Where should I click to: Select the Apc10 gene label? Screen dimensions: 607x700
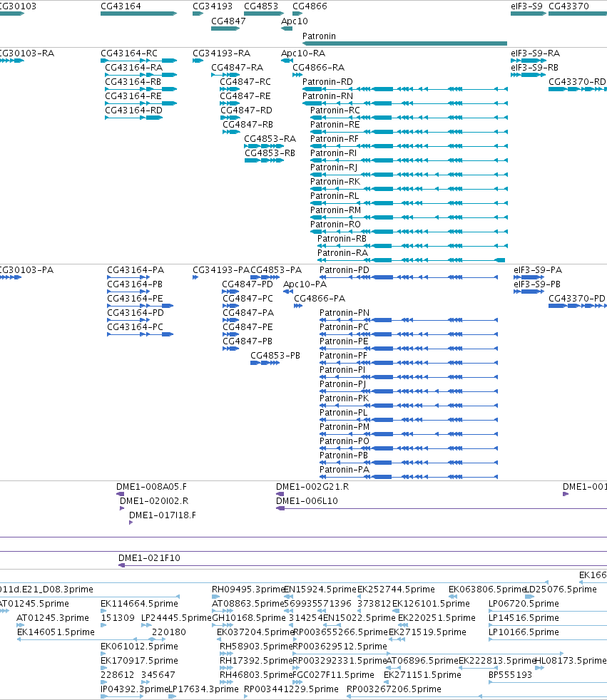click(295, 21)
